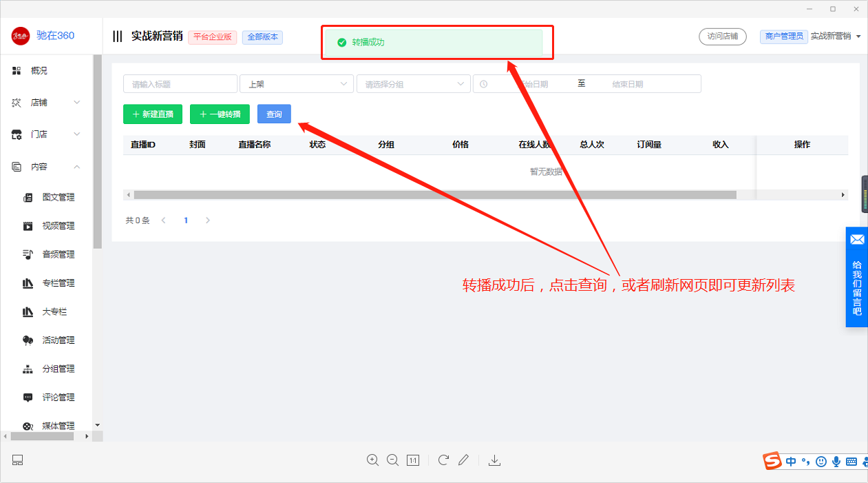Click the 大专栏 icon
This screenshot has width=868, height=483.
click(x=28, y=311)
